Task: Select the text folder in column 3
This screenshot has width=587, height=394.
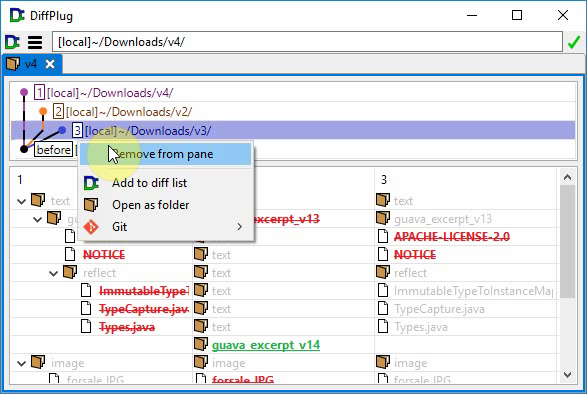Action: (403, 201)
